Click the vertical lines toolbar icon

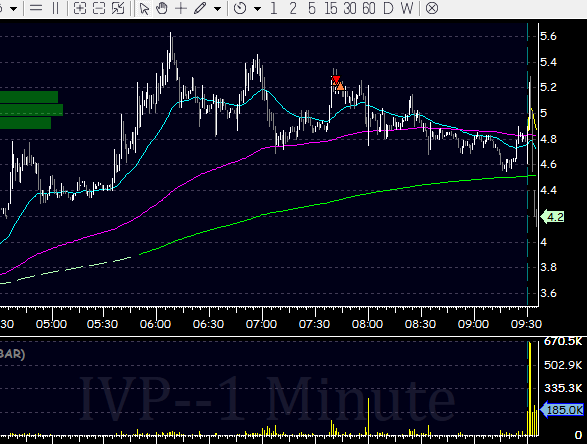tap(55, 8)
